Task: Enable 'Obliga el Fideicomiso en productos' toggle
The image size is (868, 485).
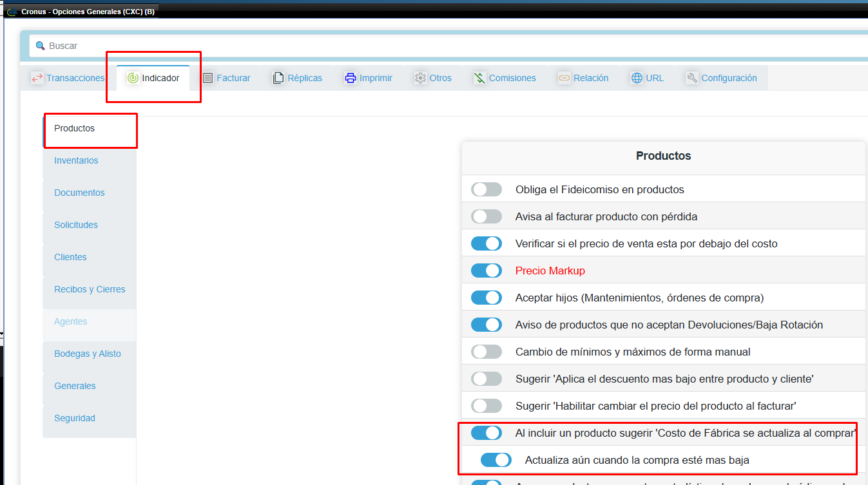Action: (x=487, y=189)
